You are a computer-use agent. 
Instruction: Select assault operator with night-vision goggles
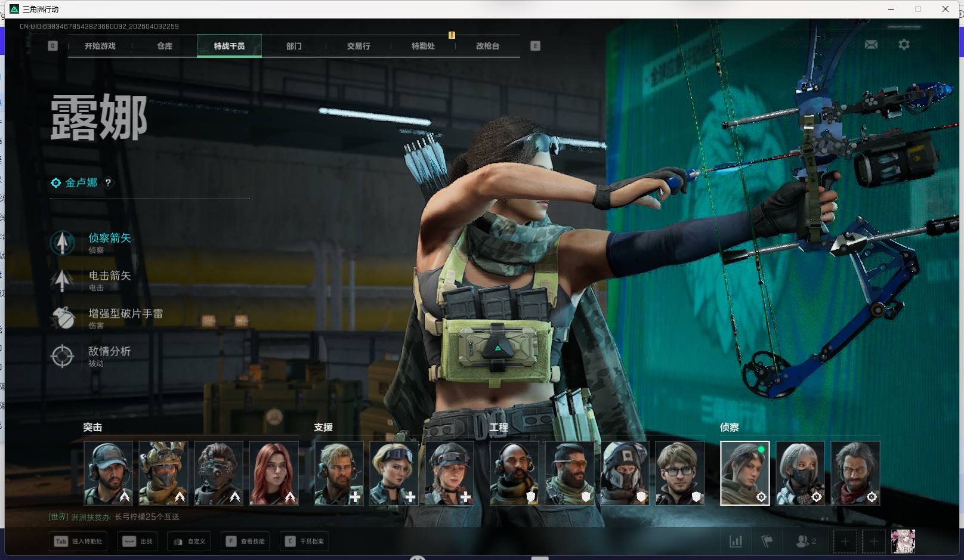coord(218,473)
